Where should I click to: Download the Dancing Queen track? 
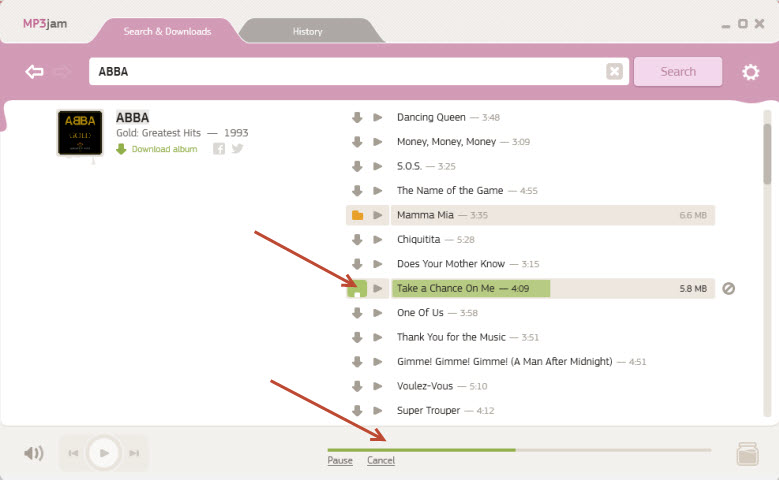coord(357,117)
